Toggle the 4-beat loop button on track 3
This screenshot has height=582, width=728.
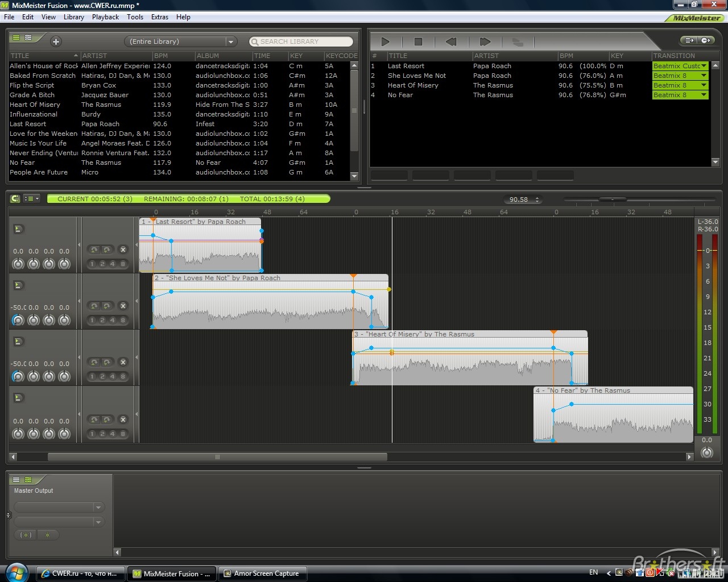tap(112, 376)
